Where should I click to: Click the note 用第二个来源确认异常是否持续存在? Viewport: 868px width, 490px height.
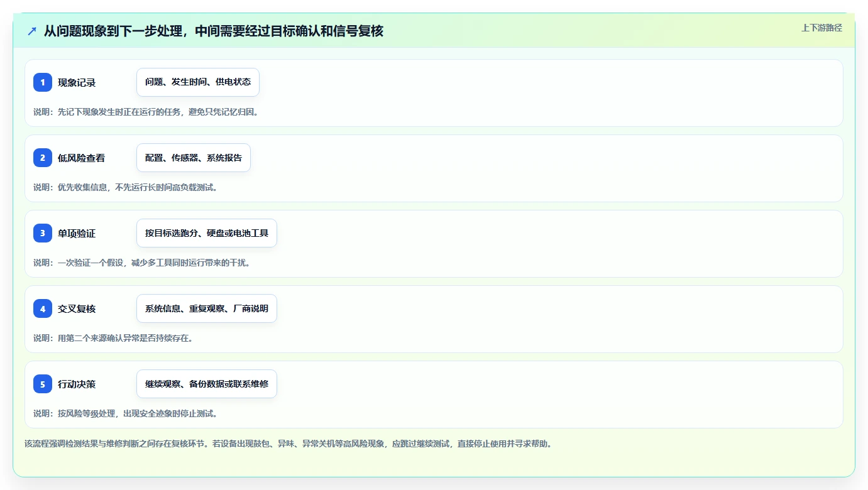pyautogui.click(x=113, y=338)
